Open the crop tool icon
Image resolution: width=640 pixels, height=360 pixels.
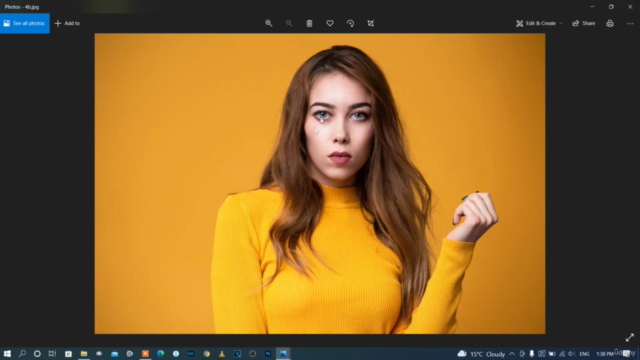pyautogui.click(x=371, y=23)
